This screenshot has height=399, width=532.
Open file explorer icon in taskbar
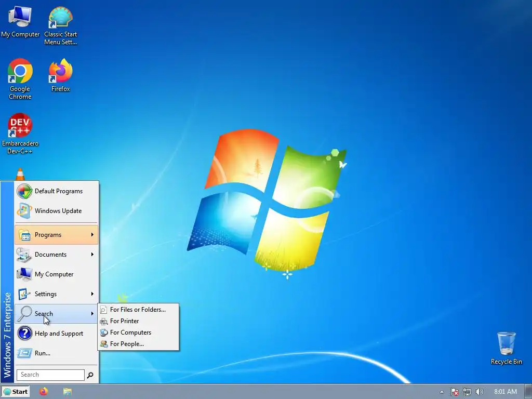tap(67, 392)
